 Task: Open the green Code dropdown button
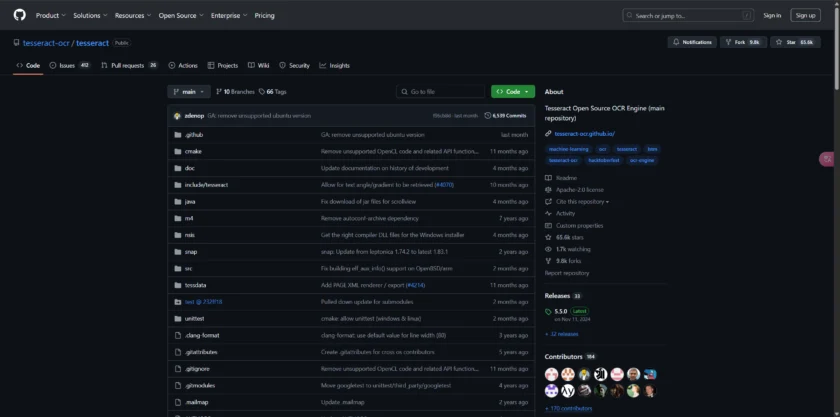[x=513, y=92]
